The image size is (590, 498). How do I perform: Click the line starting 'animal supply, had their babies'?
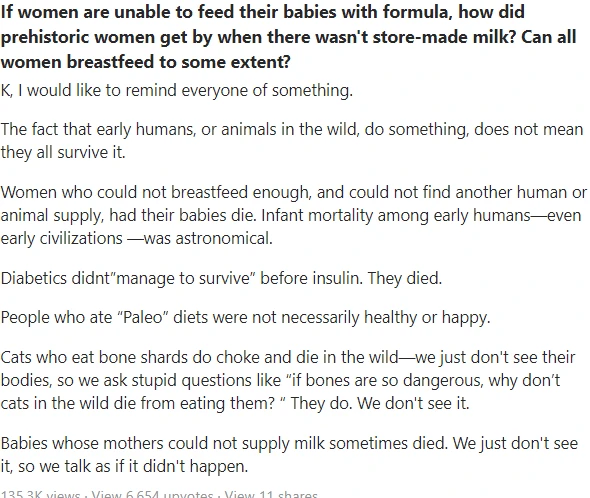(291, 215)
